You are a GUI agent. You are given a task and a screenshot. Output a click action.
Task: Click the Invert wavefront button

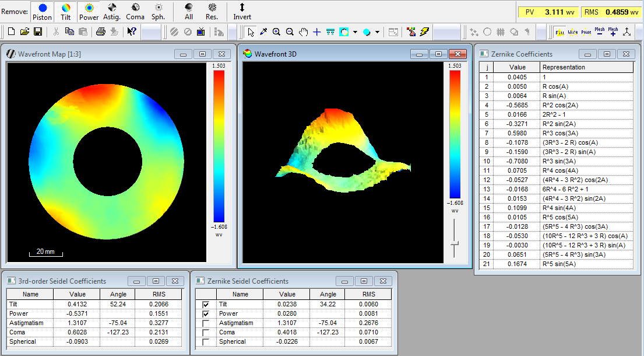242,12
